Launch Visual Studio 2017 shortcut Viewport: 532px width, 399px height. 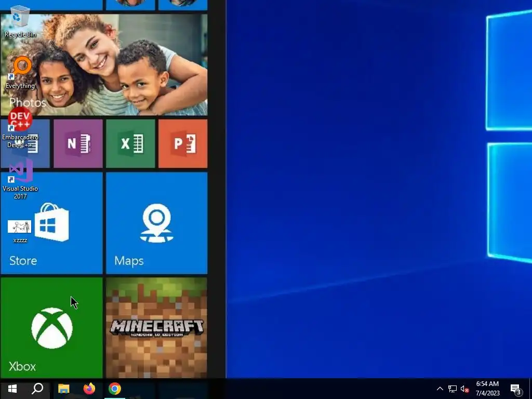click(x=20, y=179)
